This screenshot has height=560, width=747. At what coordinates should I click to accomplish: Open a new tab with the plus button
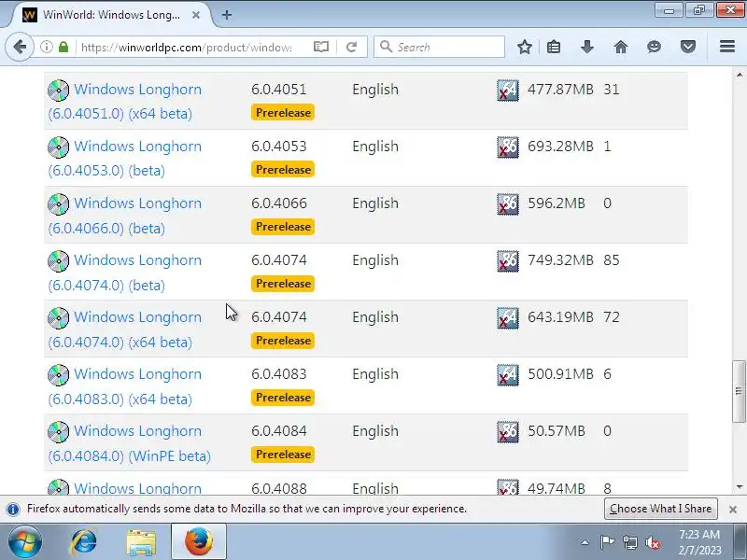[227, 15]
